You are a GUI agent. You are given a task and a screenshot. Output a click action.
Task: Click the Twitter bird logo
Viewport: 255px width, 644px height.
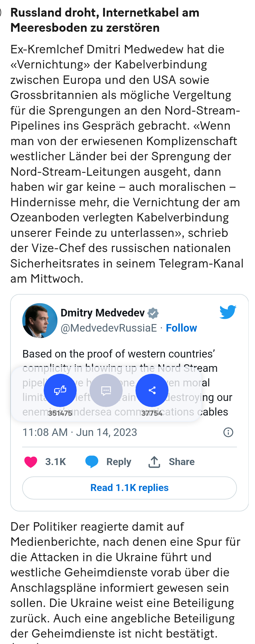pyautogui.click(x=228, y=312)
